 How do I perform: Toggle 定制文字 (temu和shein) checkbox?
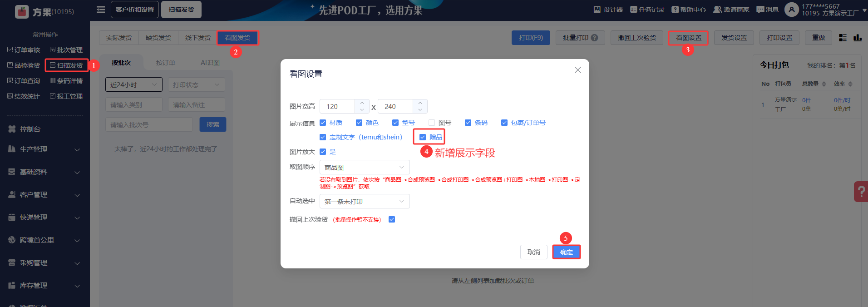point(323,137)
